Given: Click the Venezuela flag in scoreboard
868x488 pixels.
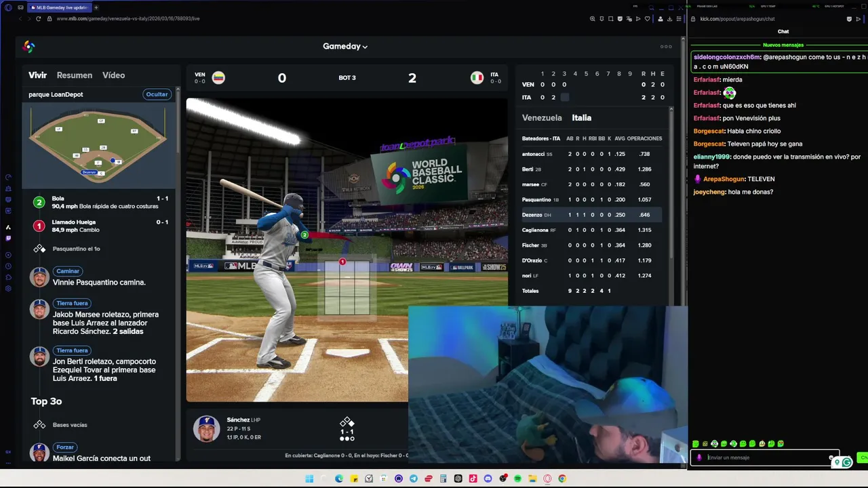Looking at the screenshot, I should click(x=218, y=77).
